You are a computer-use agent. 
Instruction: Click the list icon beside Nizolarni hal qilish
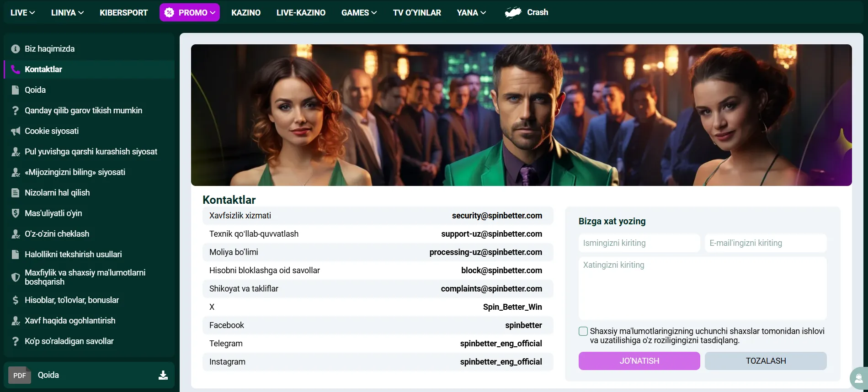[16, 193]
